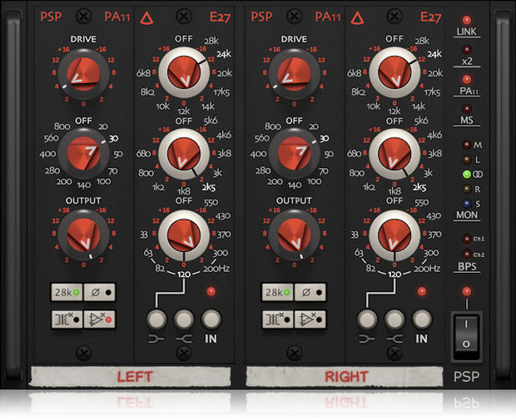Enable MS processing mode
516x420 pixels.
pos(466,109)
